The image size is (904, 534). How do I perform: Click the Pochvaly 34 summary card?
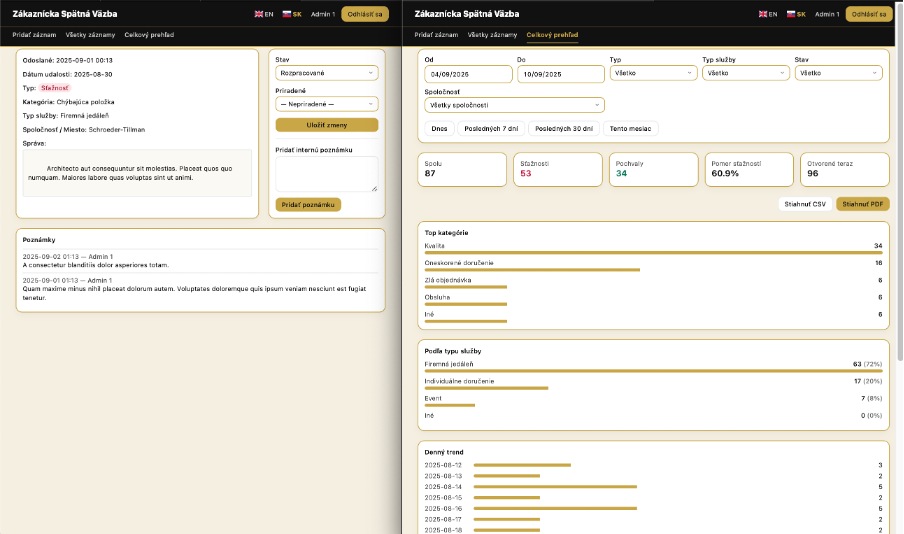pos(653,170)
